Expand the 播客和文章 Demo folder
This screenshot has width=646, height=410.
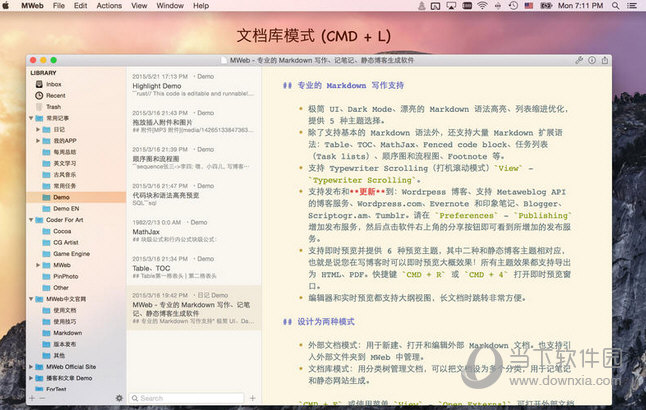tap(31, 378)
